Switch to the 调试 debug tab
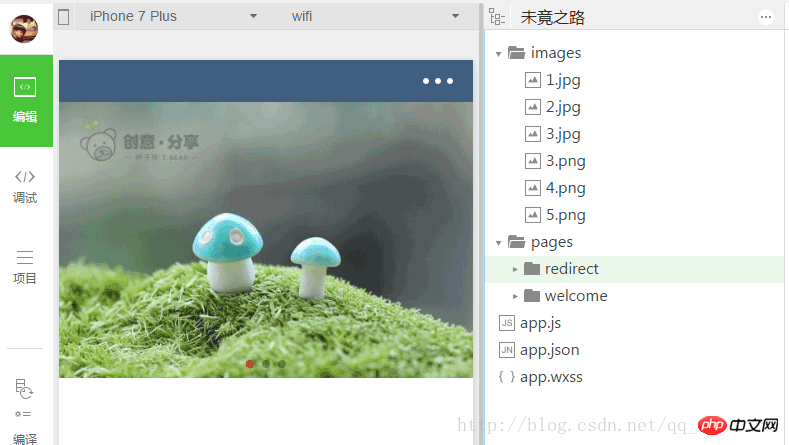The width and height of the screenshot is (789, 445). (25, 187)
